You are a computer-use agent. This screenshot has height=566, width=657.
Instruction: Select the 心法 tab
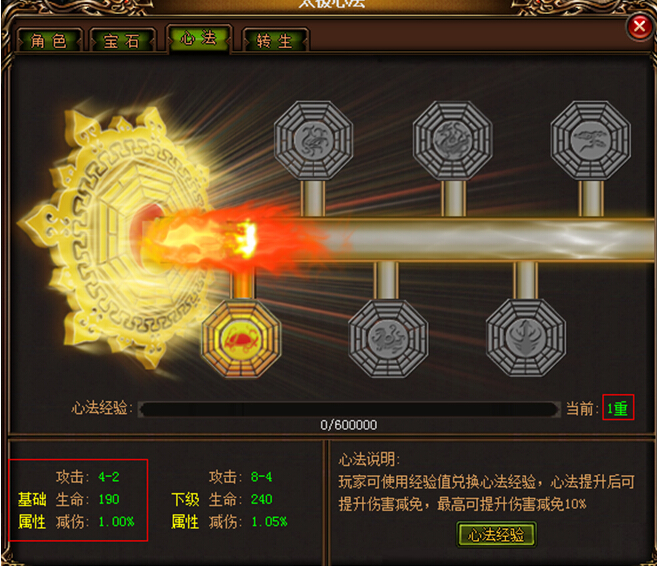click(199, 39)
